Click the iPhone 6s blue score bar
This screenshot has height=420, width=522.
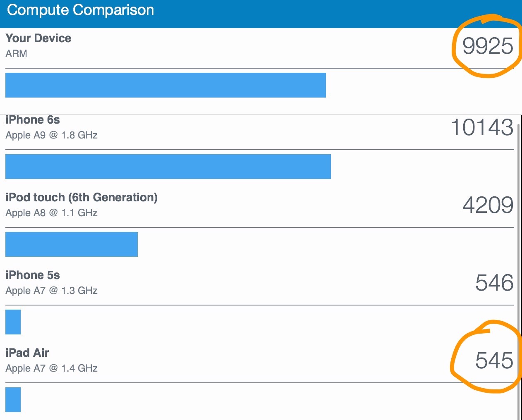click(168, 167)
